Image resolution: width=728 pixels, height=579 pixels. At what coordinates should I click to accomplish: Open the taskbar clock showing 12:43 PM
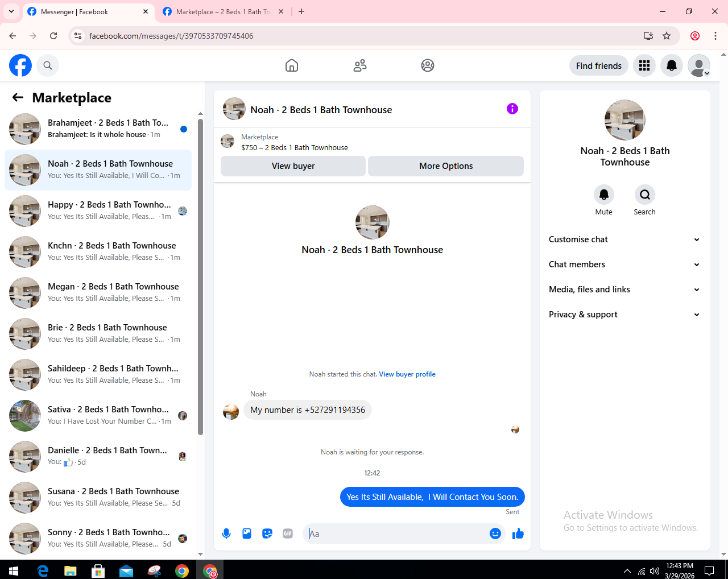click(680, 570)
